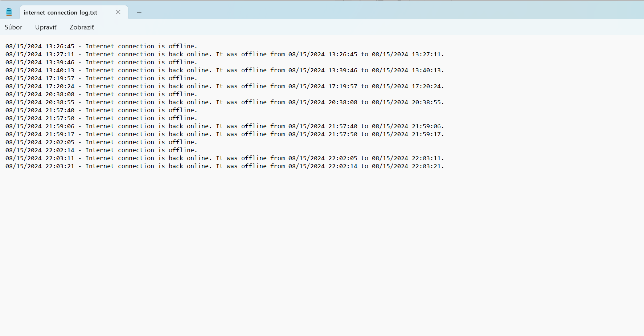This screenshot has height=336, width=644.
Task: Place cursor on line-start timestamp 13:39:46
Action: 60,62
